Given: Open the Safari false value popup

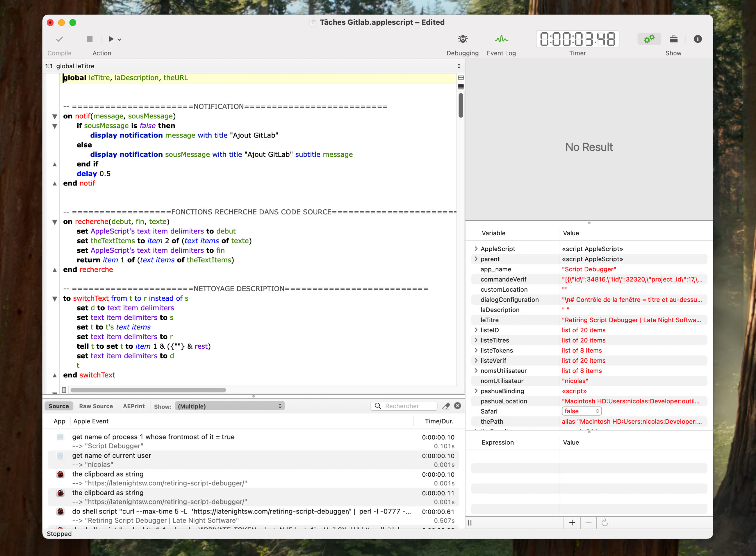Looking at the screenshot, I should point(582,411).
